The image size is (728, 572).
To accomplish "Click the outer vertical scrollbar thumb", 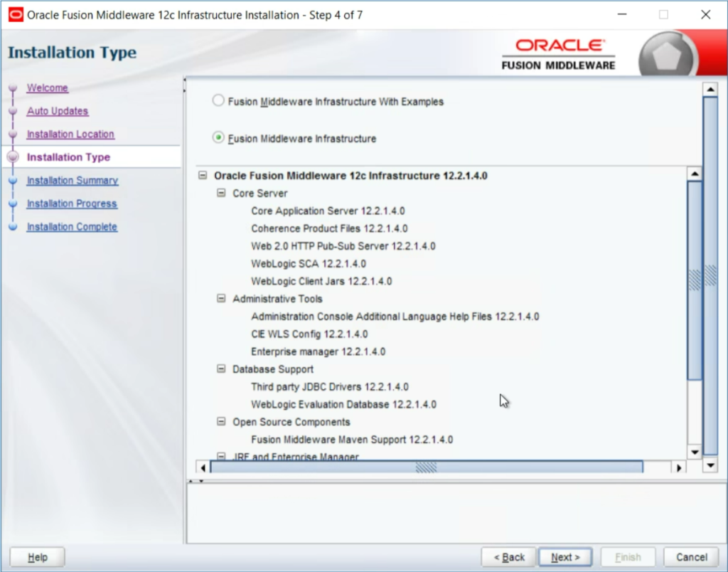I will (x=710, y=275).
